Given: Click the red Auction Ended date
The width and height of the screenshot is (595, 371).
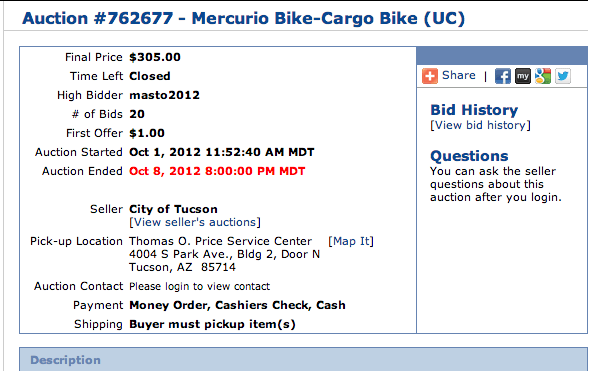Looking at the screenshot, I should 217,171.
